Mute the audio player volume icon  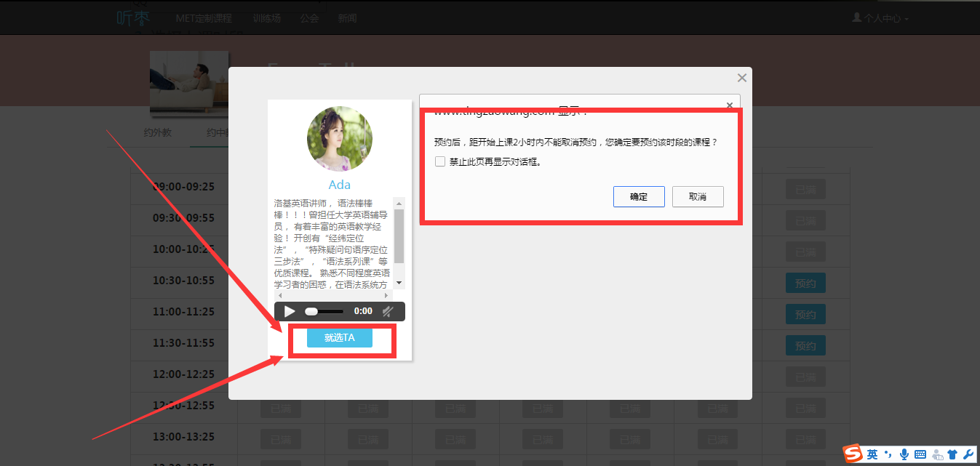(x=388, y=311)
